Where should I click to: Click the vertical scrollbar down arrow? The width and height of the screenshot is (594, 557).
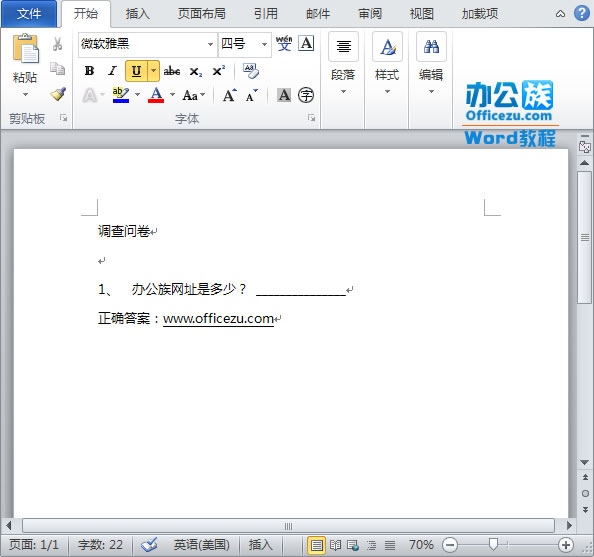pos(585,462)
